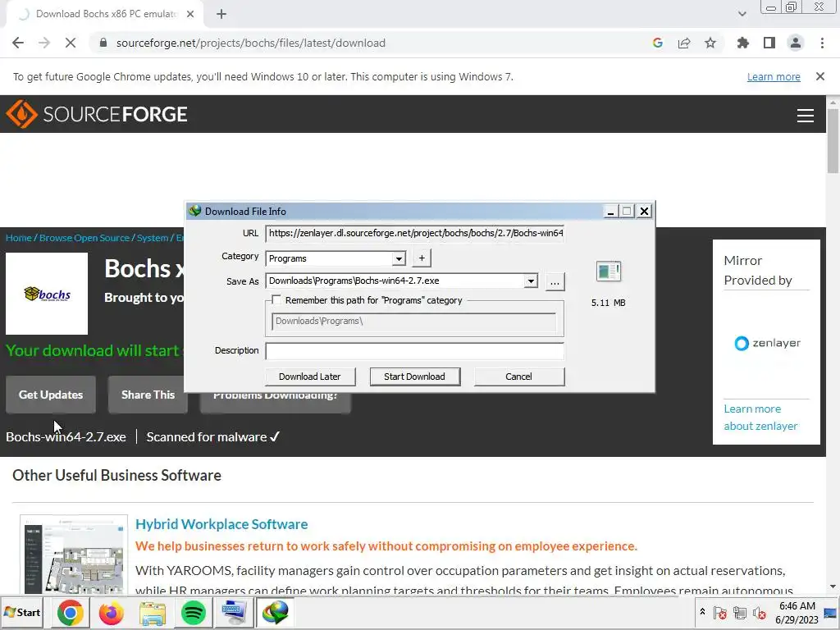This screenshot has width=840, height=630.
Task: Open Chrome three-dot menu
Action: [822, 43]
